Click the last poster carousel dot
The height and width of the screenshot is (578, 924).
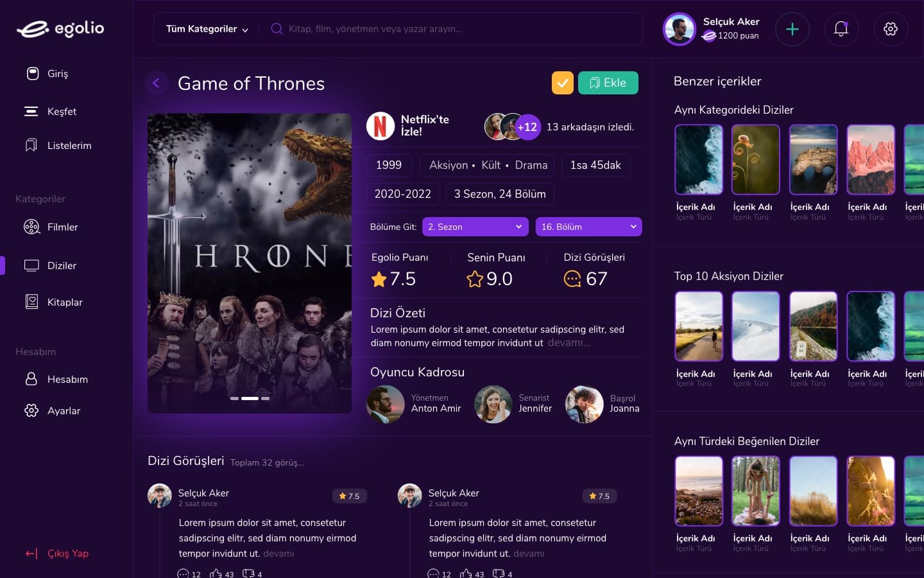[x=266, y=399]
